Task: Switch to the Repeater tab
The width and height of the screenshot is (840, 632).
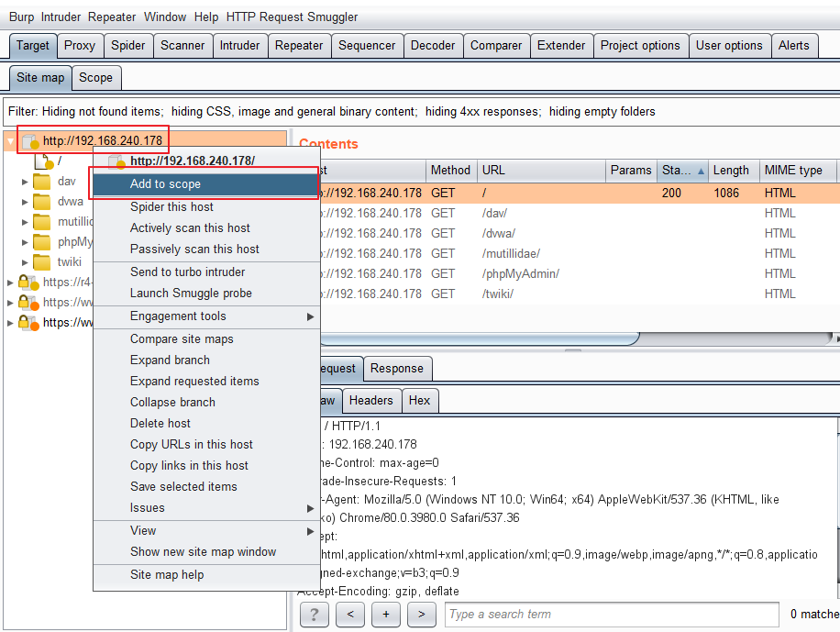Action: pos(299,46)
